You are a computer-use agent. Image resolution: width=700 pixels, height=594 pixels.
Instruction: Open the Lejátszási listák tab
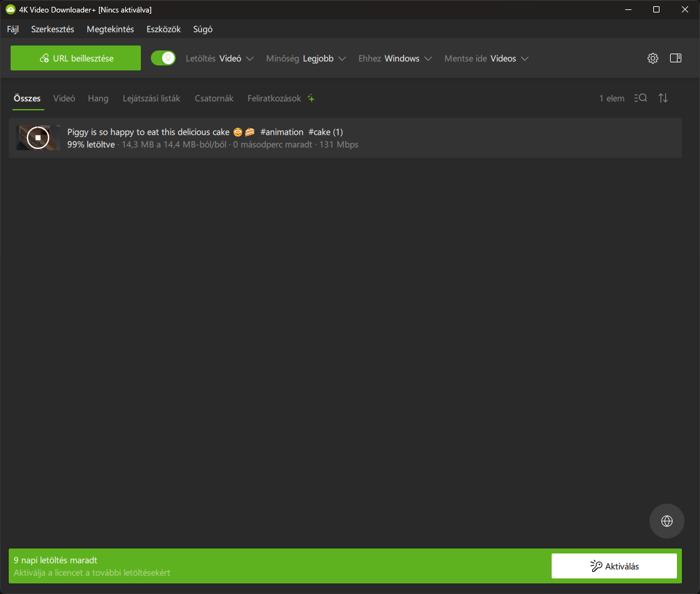tap(151, 98)
